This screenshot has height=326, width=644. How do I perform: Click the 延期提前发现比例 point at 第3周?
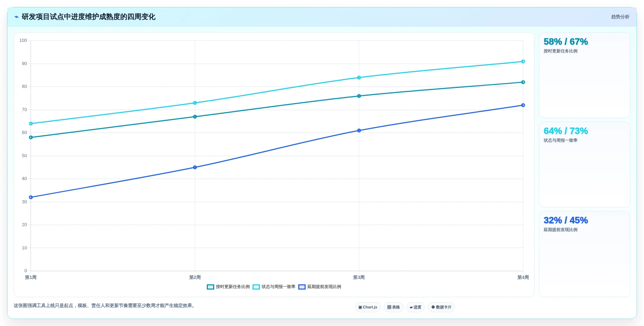[x=359, y=130]
